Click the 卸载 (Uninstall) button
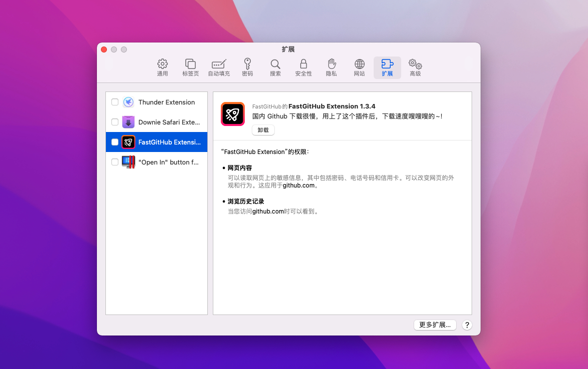This screenshot has width=588, height=369. [x=263, y=130]
